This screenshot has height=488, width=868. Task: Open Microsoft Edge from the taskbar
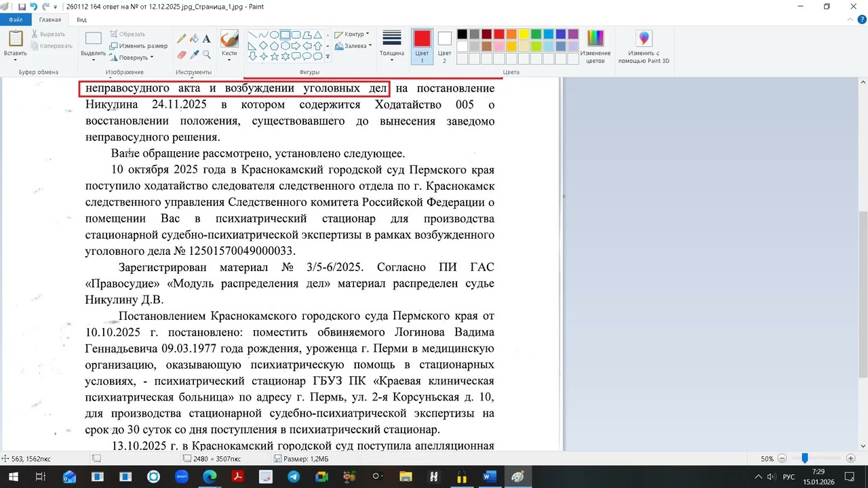[x=209, y=476]
